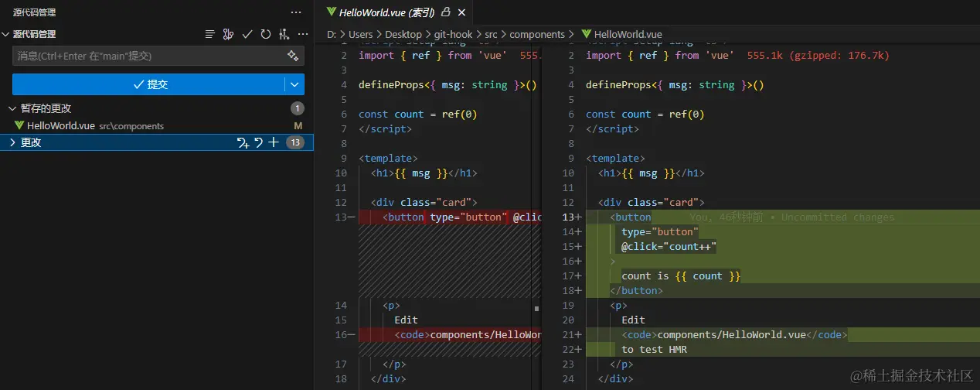Image resolution: width=980 pixels, height=390 pixels.
Task: Click the commit checkmark icon in toolbar
Action: coord(247,34)
